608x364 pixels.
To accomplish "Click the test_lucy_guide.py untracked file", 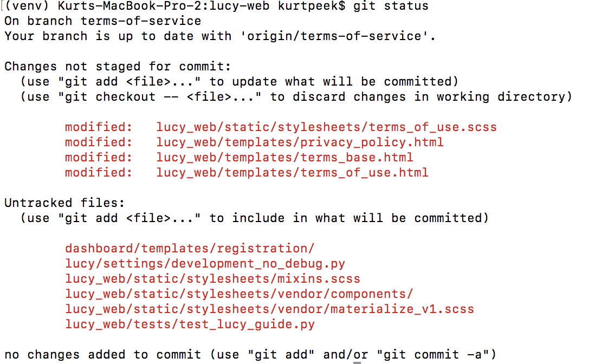I will pos(190,324).
